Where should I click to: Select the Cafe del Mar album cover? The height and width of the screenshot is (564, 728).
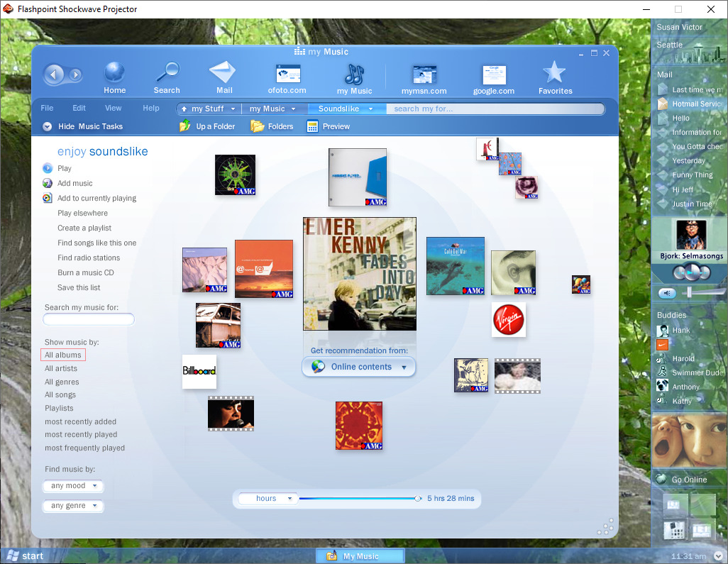(x=456, y=266)
